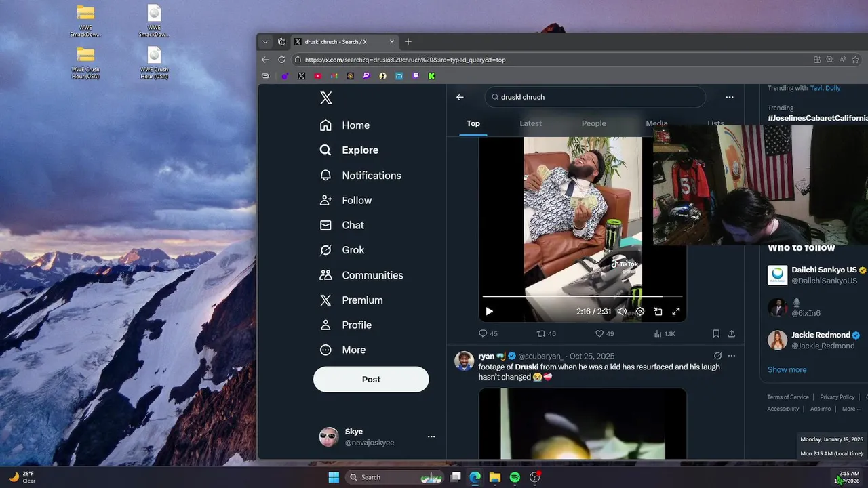Play the Druski video
This screenshot has width=868, height=488.
coord(489,312)
